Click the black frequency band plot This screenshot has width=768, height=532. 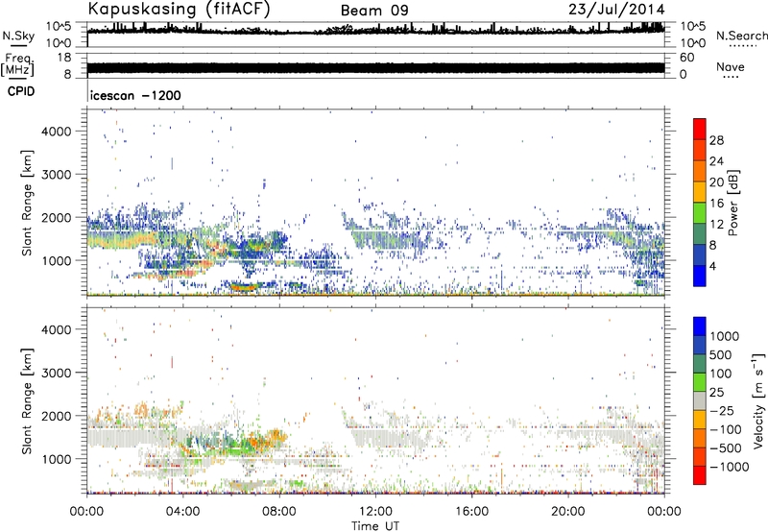click(x=375, y=68)
